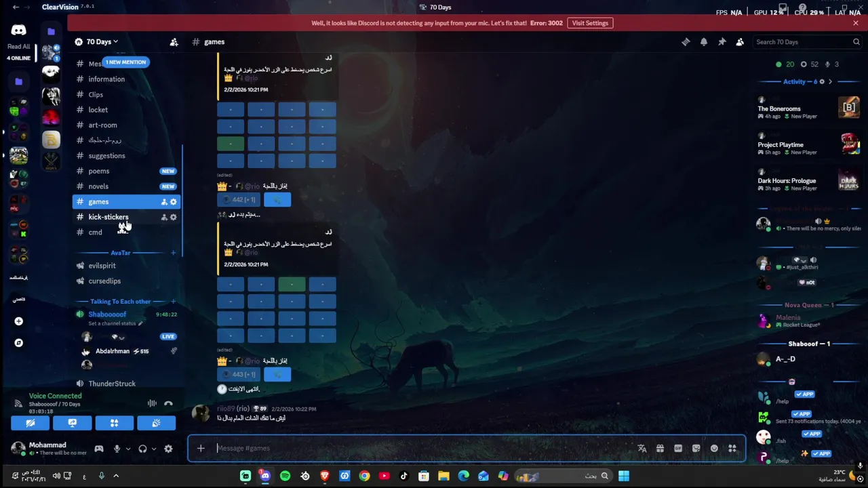Edit settings gear for kick-stickers channel

174,217
